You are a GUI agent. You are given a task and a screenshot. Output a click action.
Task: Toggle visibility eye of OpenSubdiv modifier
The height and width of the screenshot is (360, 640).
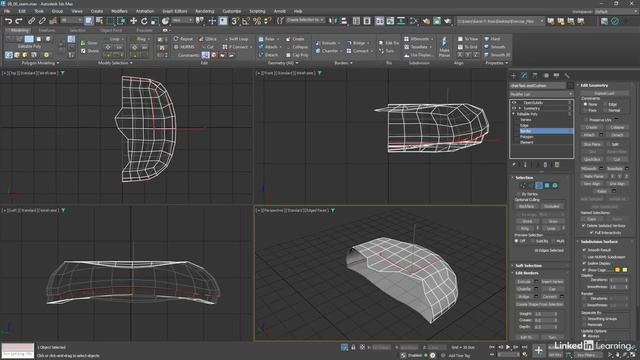[x=514, y=103]
